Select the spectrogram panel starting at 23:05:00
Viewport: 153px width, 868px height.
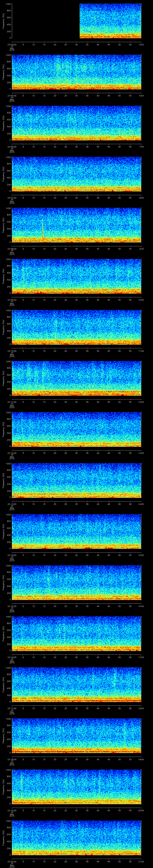76,72
